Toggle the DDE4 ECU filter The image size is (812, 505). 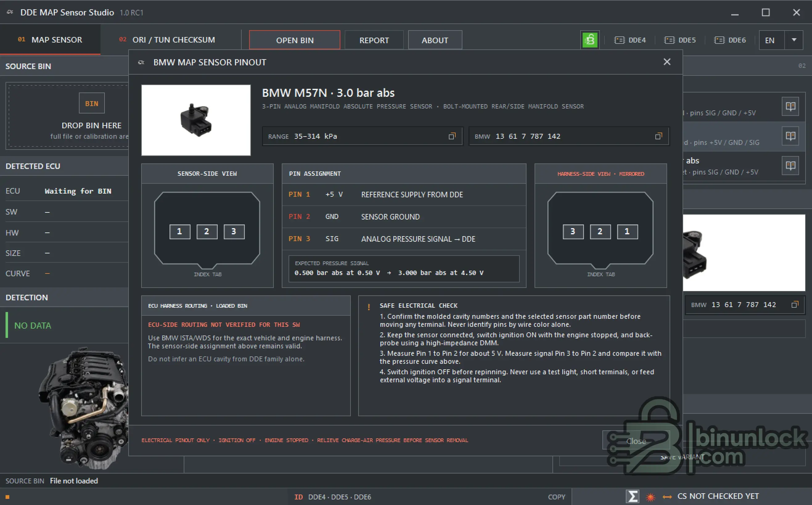click(630, 40)
